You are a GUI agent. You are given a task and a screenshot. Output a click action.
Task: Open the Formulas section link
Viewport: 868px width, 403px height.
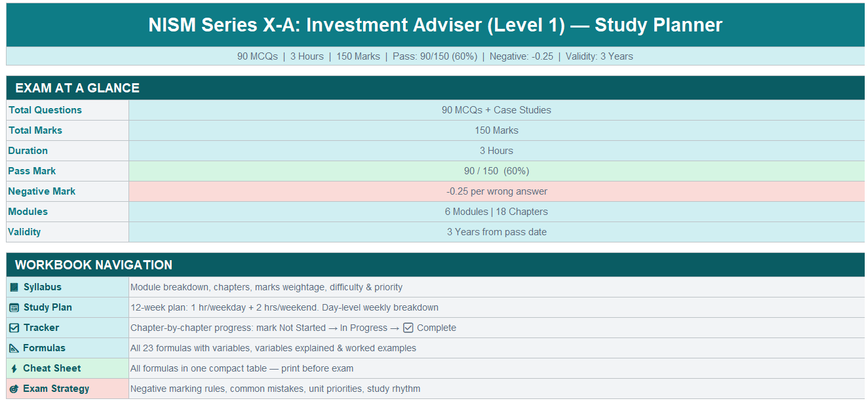coord(43,347)
